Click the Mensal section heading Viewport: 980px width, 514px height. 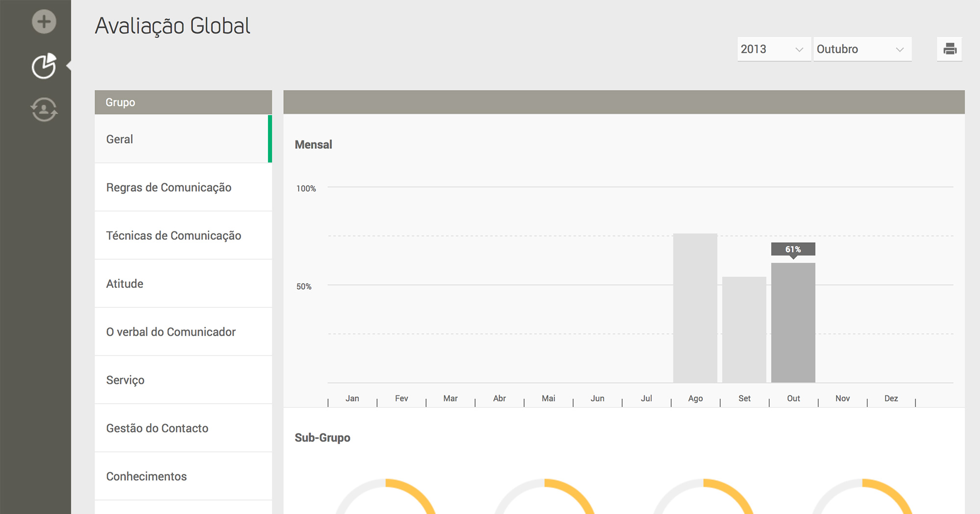(x=314, y=144)
